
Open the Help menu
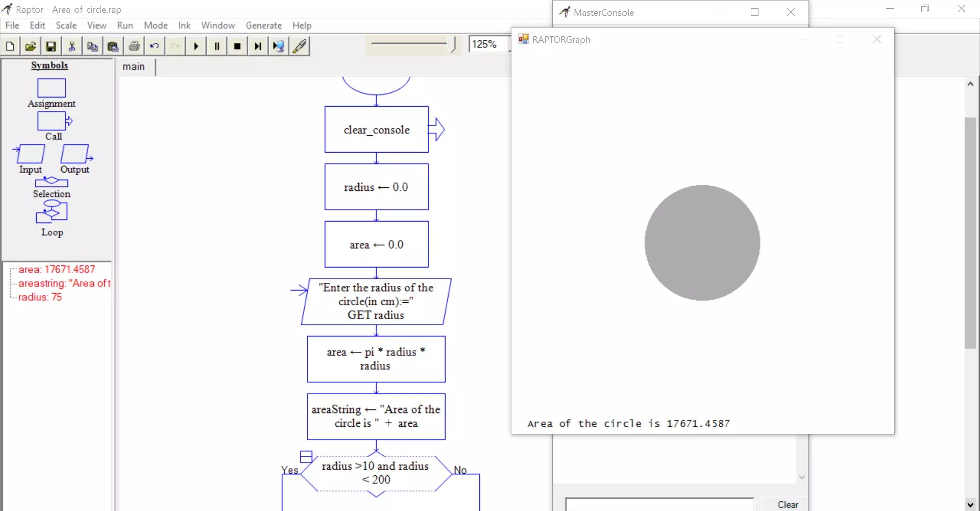302,26
